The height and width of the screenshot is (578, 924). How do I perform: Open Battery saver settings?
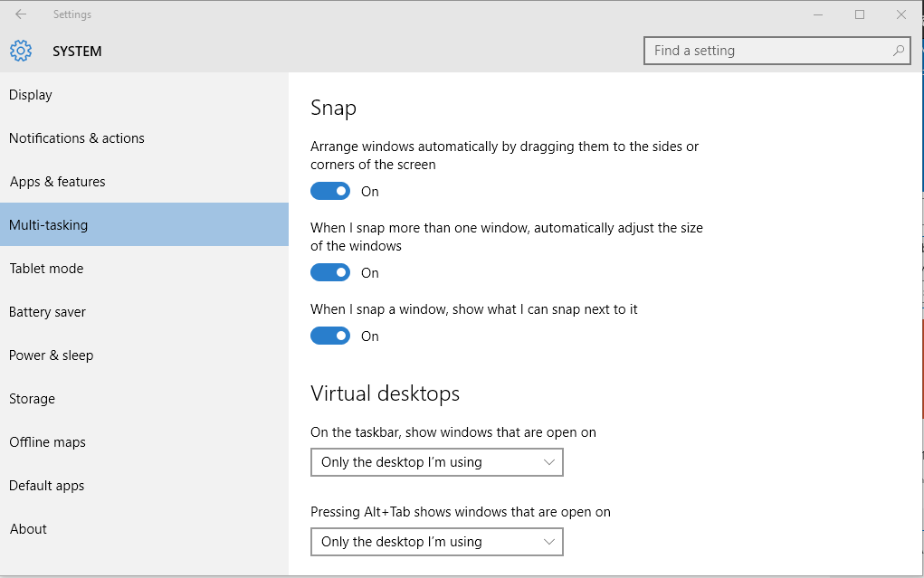pyautogui.click(x=47, y=312)
